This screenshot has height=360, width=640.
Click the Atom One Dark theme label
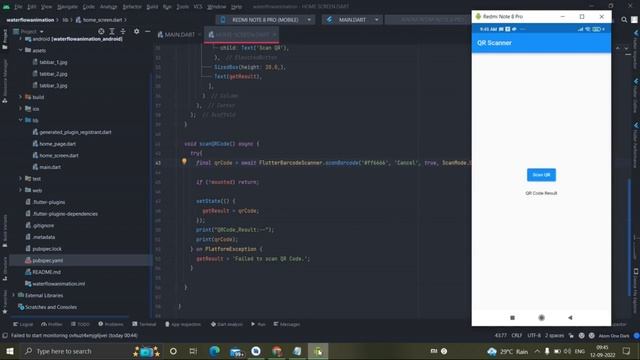(x=614, y=336)
